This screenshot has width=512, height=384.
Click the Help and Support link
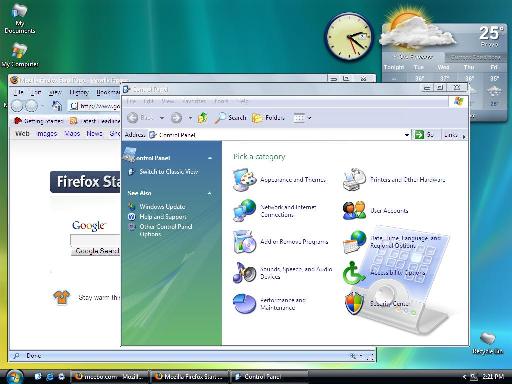pos(163,217)
